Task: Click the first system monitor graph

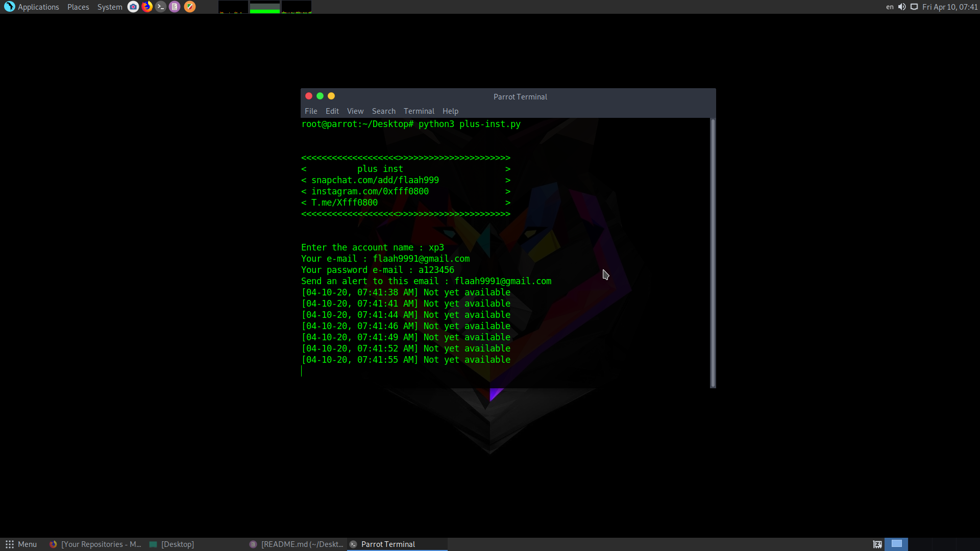Action: tap(233, 7)
